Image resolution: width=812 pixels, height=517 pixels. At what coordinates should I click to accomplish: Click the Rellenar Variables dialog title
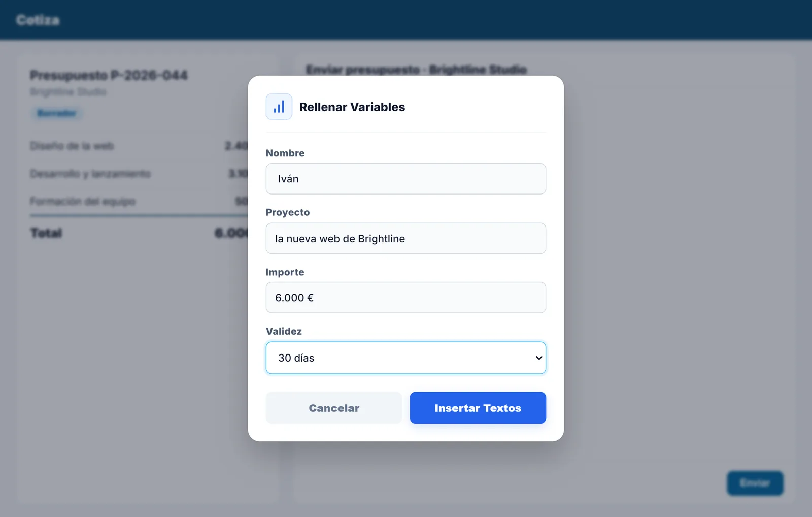click(352, 107)
